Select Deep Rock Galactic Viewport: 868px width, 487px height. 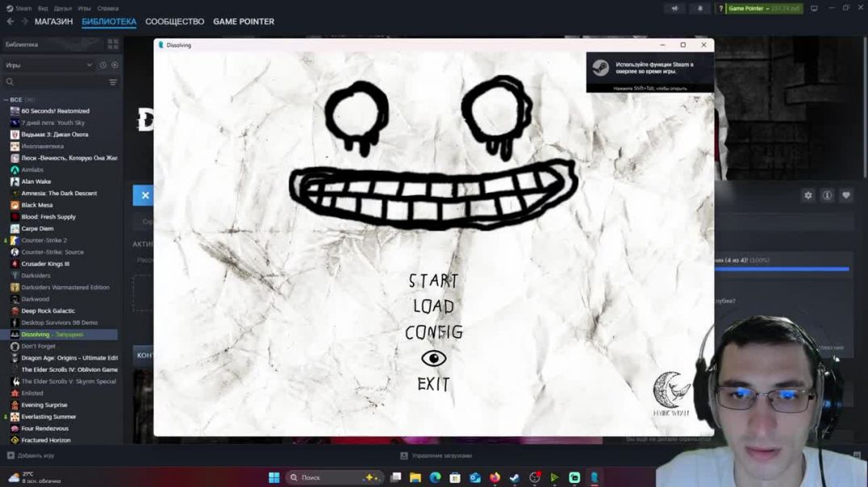[48, 311]
